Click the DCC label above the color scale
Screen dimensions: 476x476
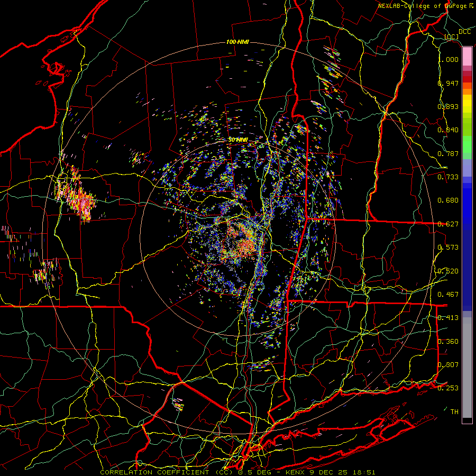[x=464, y=32]
